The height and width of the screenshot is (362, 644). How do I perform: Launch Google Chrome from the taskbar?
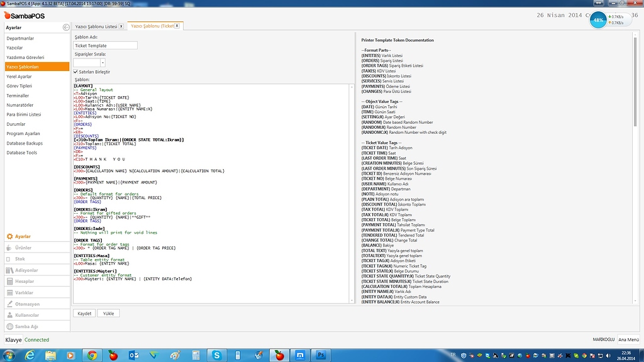click(x=92, y=355)
